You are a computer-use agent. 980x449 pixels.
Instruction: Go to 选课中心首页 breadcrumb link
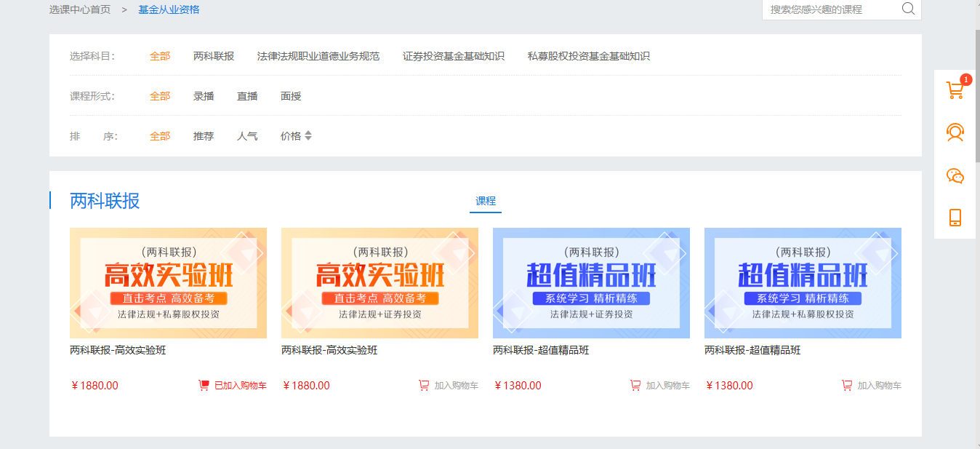(x=80, y=9)
